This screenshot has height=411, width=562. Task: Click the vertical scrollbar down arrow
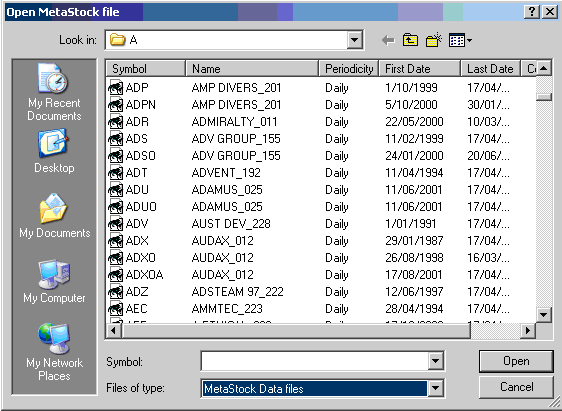pos(544,315)
